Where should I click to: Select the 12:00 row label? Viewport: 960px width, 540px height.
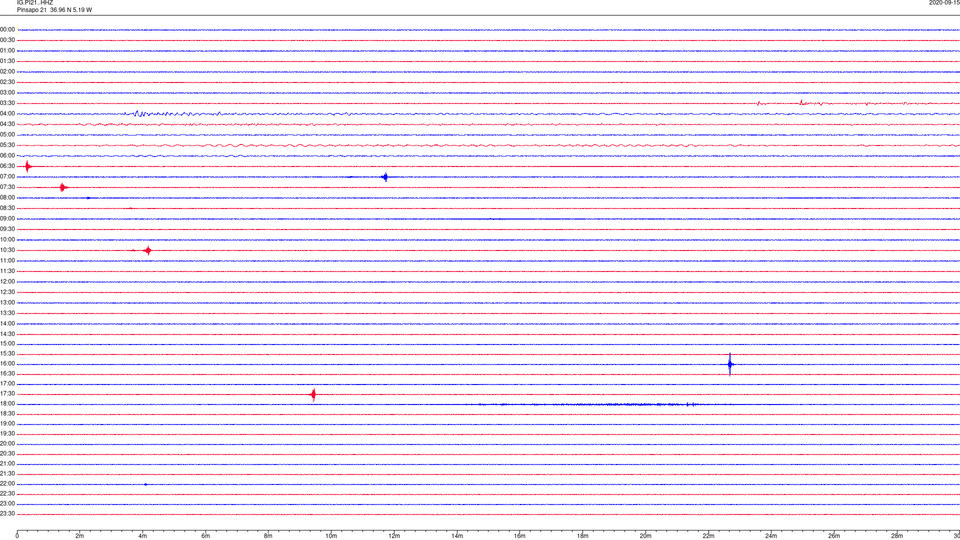[x=8, y=282]
